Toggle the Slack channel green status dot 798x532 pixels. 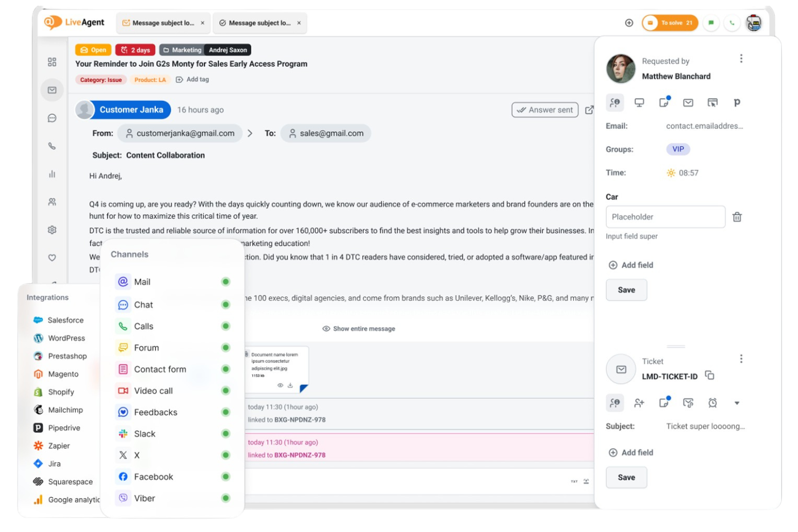click(x=225, y=433)
